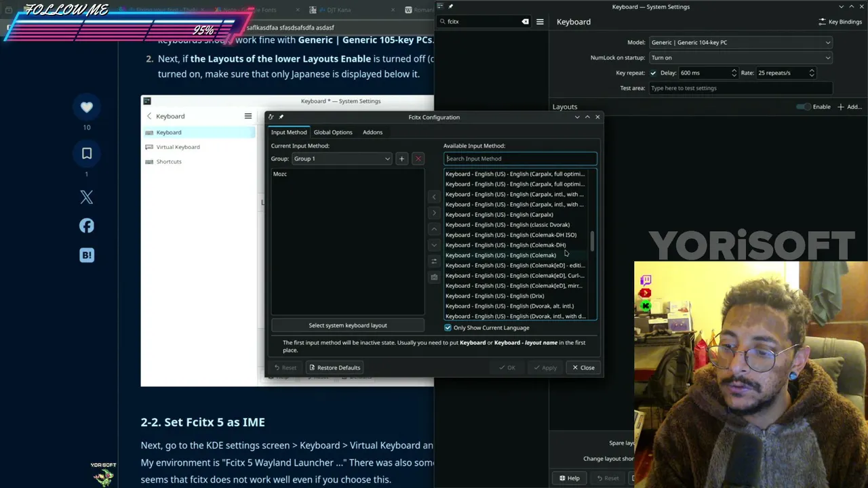868x488 pixels.
Task: Click the Reset button in the Fcitx dialog
Action: [x=285, y=368]
